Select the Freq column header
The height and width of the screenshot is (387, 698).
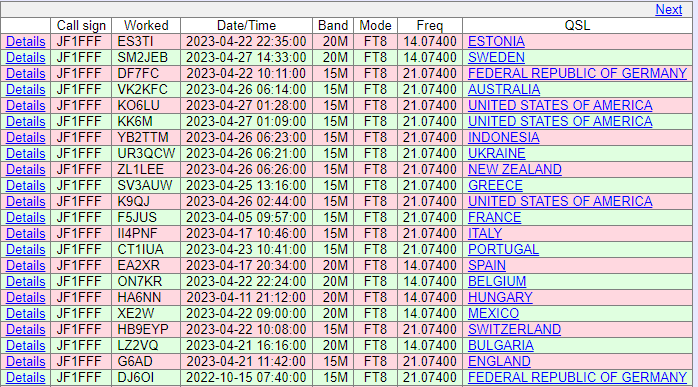tap(430, 25)
